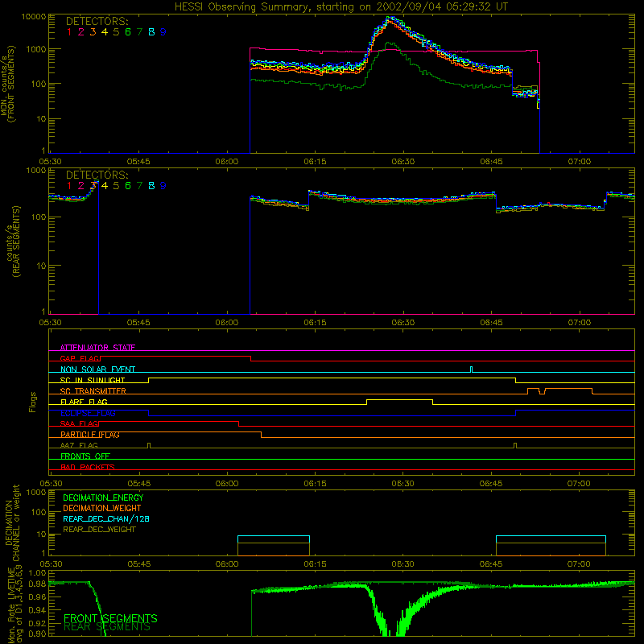644x644 pixels.
Task: Click the 'REAR_DEC_WEIGHT' legend entry
Action: click(x=99, y=530)
